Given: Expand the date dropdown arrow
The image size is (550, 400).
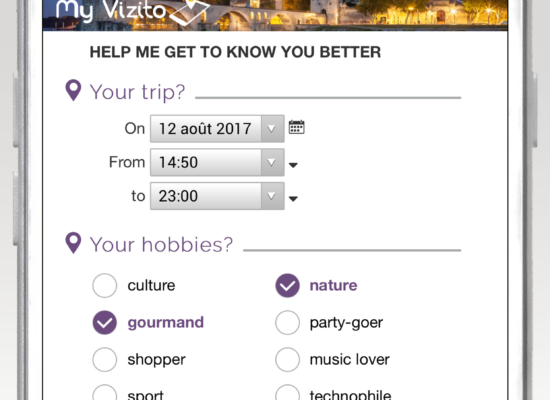Looking at the screenshot, I should click(272, 129).
